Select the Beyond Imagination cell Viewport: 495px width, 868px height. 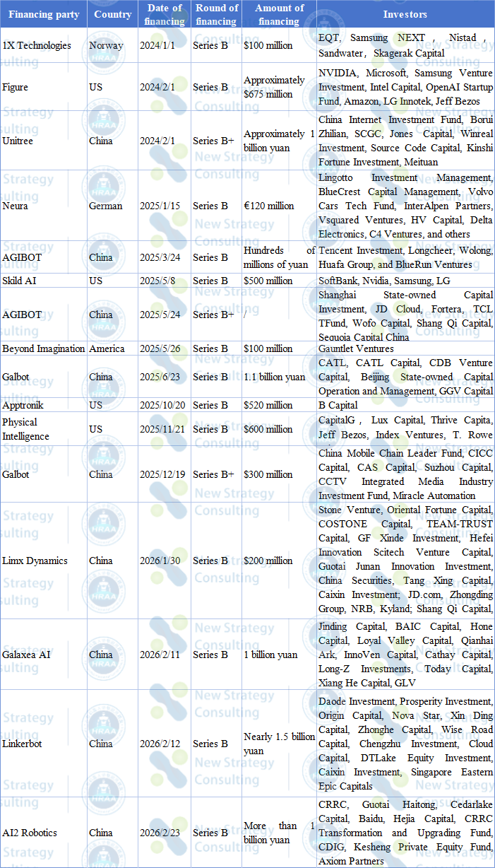pos(44,348)
